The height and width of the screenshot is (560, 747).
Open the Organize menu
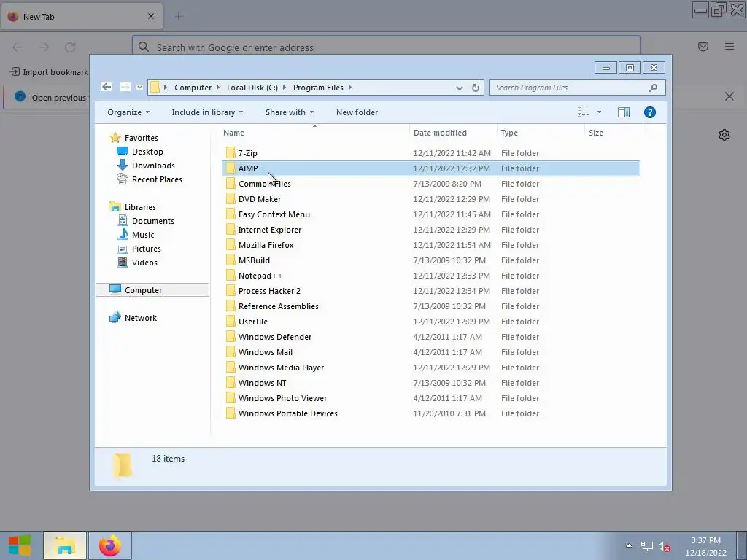point(128,112)
